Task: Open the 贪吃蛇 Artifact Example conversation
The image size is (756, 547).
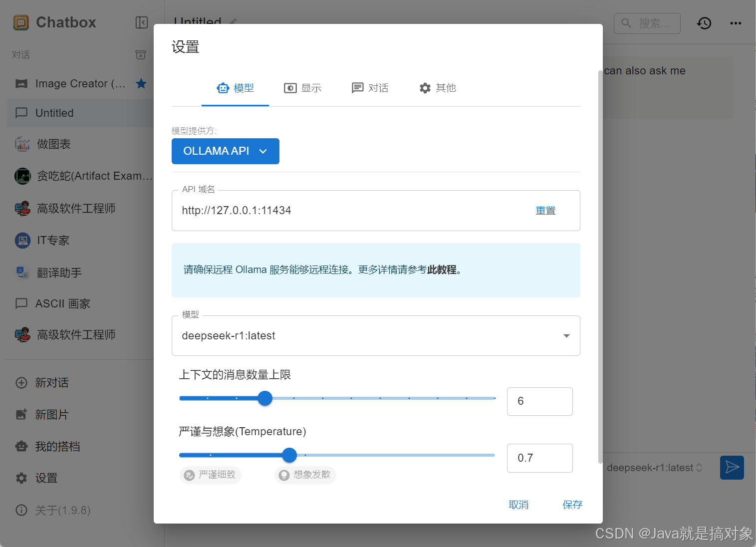Action: (80, 176)
